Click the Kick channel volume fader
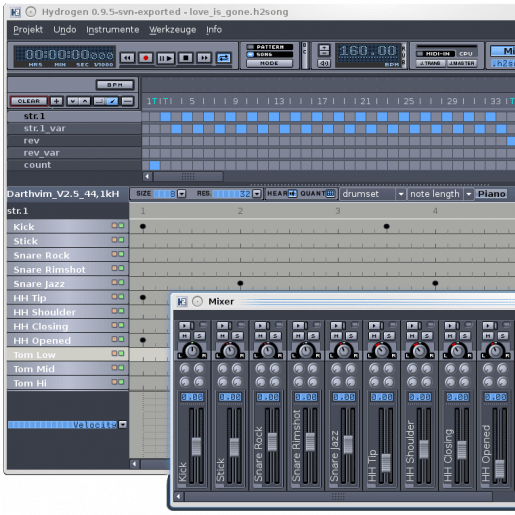 (x=197, y=447)
